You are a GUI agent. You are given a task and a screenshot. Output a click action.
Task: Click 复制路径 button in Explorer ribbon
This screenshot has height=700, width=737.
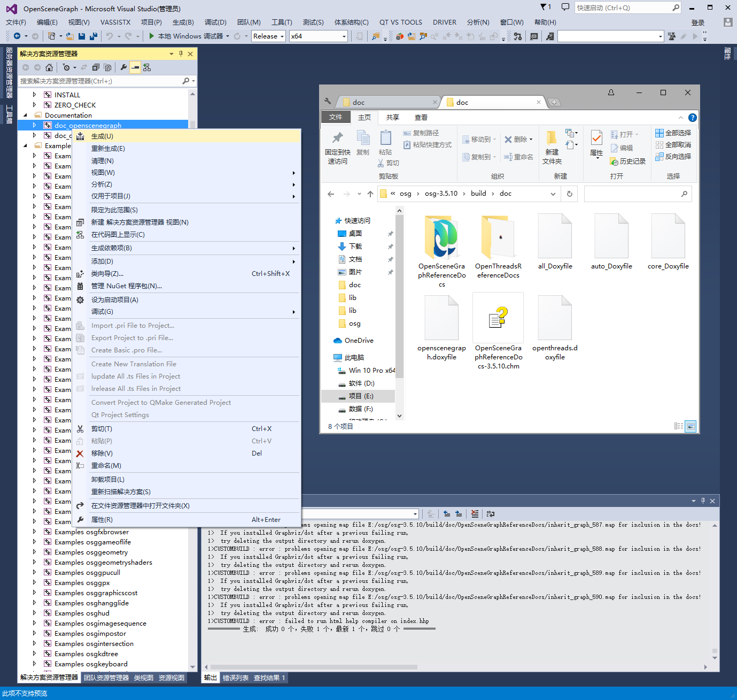[x=421, y=133]
